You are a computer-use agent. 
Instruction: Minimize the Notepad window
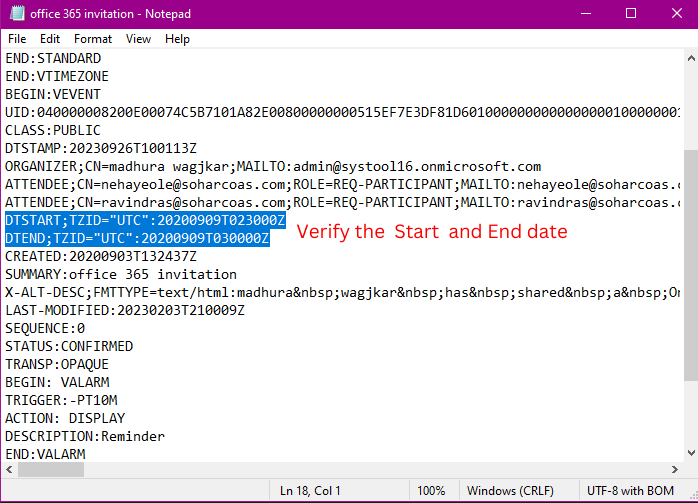(586, 13)
